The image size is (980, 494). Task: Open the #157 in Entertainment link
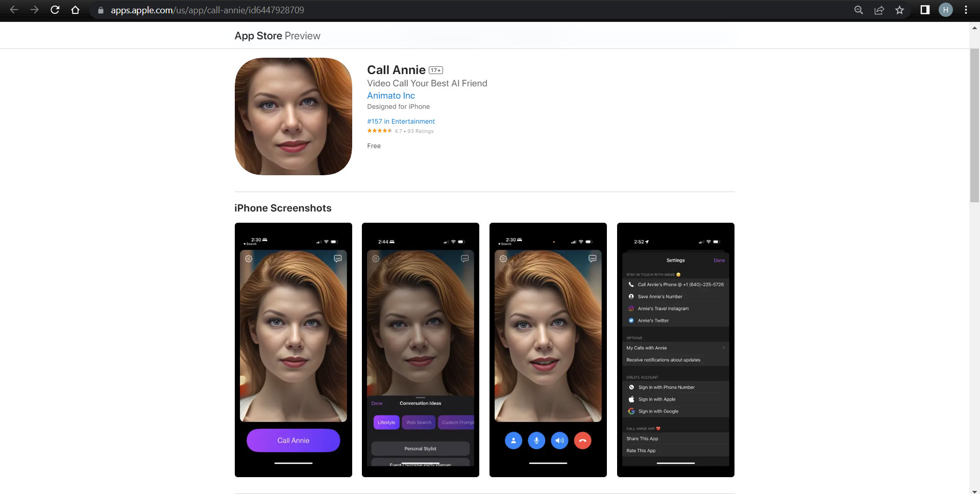pos(401,121)
